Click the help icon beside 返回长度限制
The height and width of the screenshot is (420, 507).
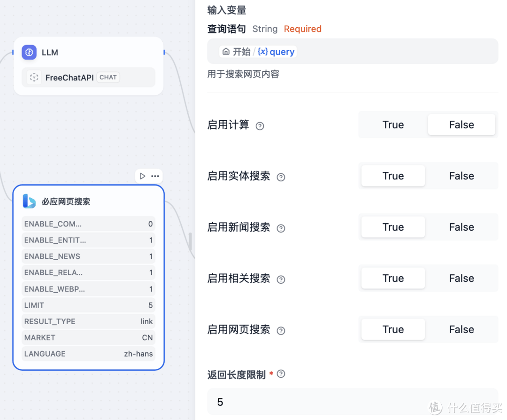281,374
